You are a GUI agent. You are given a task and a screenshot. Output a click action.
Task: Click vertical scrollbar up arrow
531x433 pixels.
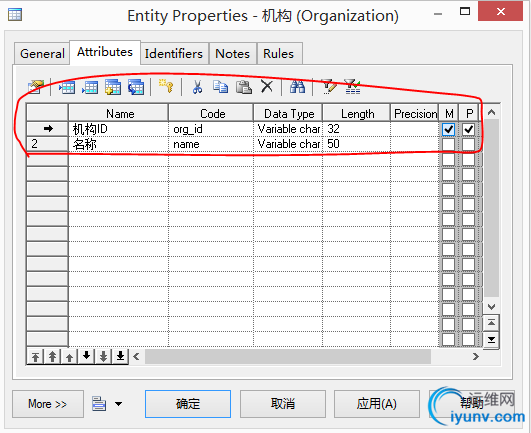(x=491, y=112)
